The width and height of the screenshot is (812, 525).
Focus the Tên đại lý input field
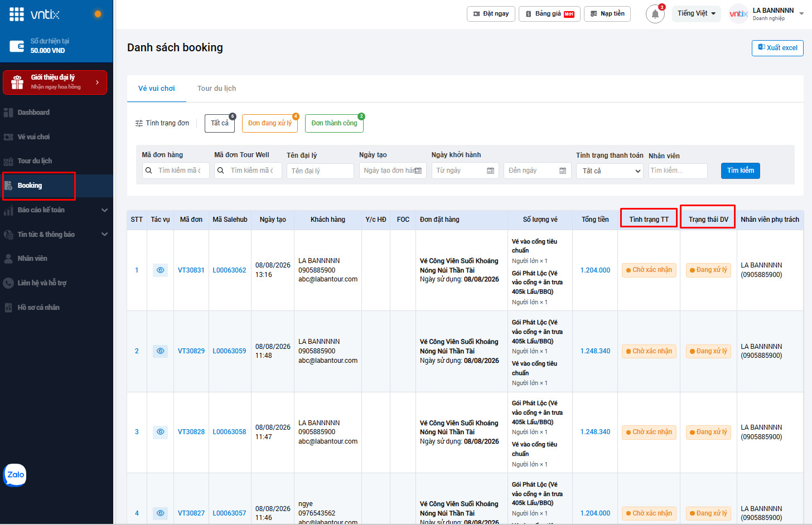pyautogui.click(x=320, y=171)
